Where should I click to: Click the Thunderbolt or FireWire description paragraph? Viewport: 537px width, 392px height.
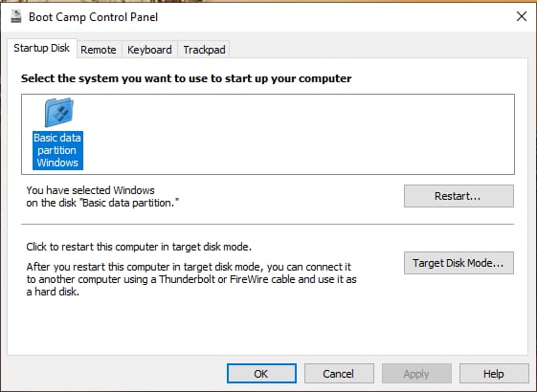(x=191, y=279)
